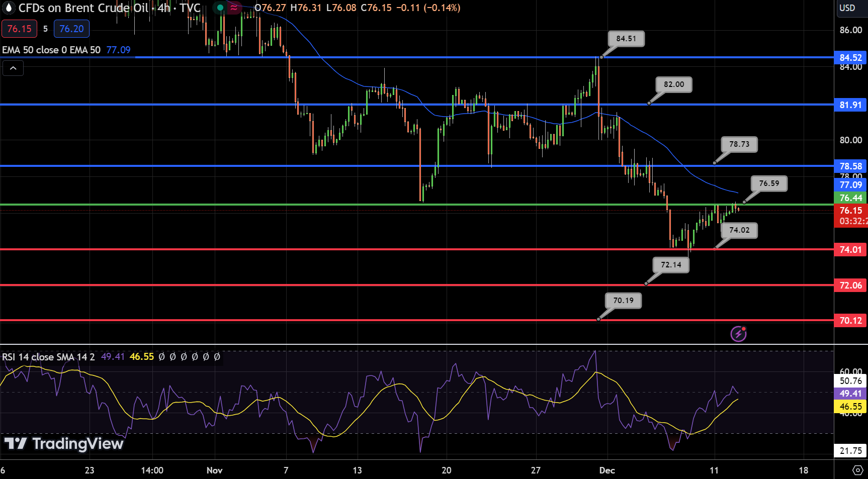
Task: Click the CFDs on Brent Crude Oil title
Action: [83, 8]
